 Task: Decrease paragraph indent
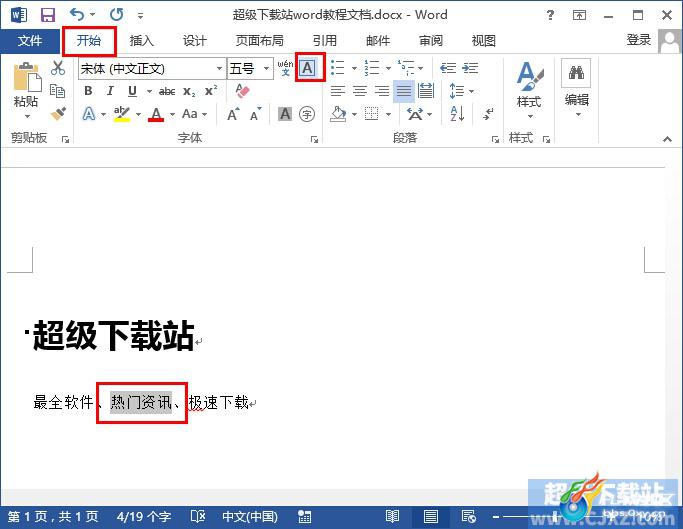[448, 68]
